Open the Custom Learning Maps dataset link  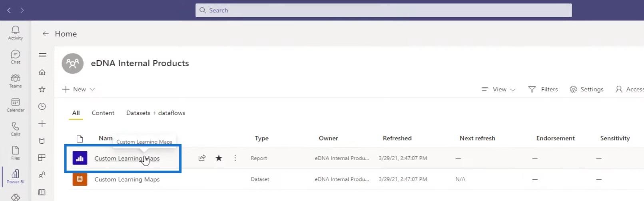(127, 179)
